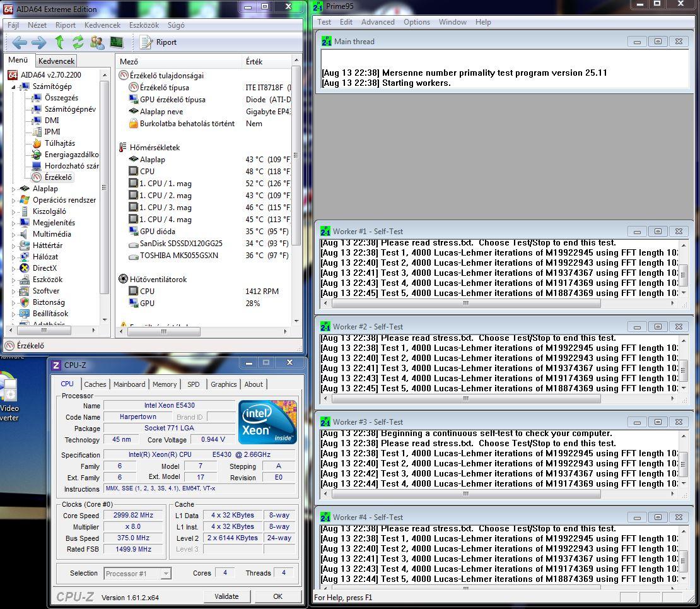Switch to the Memory tab in CPU-Z
Viewport: 700px width, 609px height.
pos(165,384)
